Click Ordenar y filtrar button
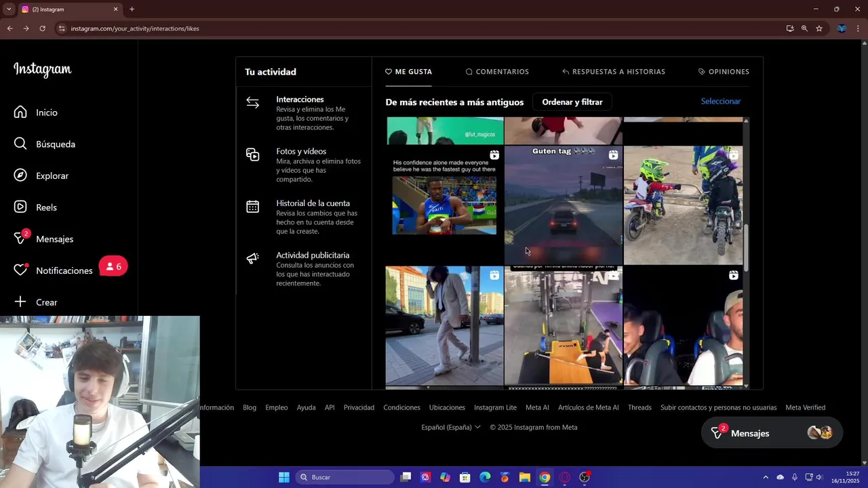This screenshot has width=868, height=488. click(572, 102)
